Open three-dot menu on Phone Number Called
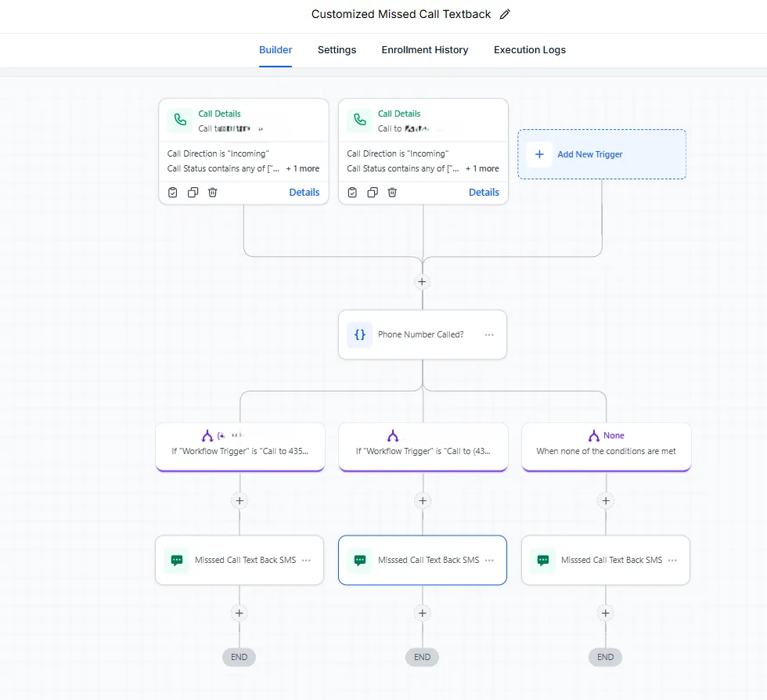The width and height of the screenshot is (767, 700). [x=489, y=335]
